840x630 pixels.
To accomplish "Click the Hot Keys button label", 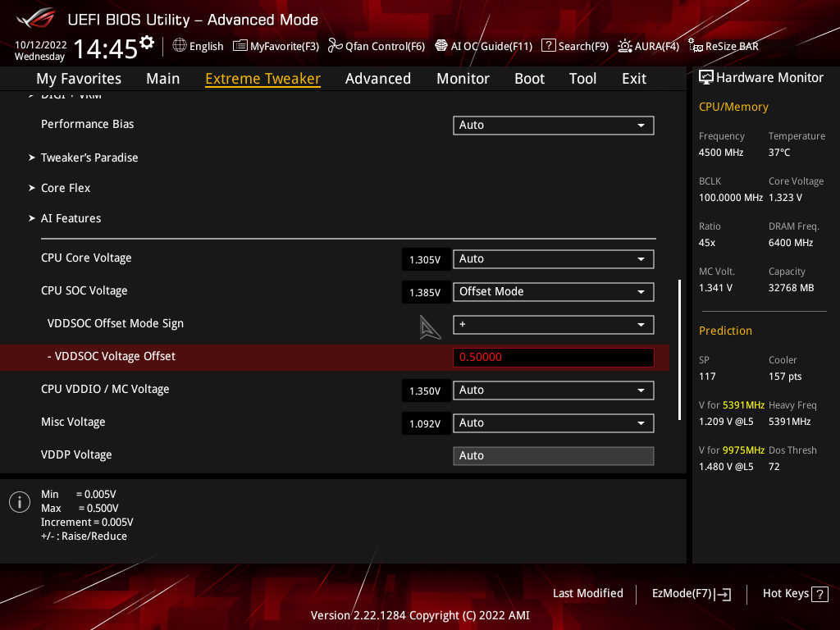I will (785, 594).
